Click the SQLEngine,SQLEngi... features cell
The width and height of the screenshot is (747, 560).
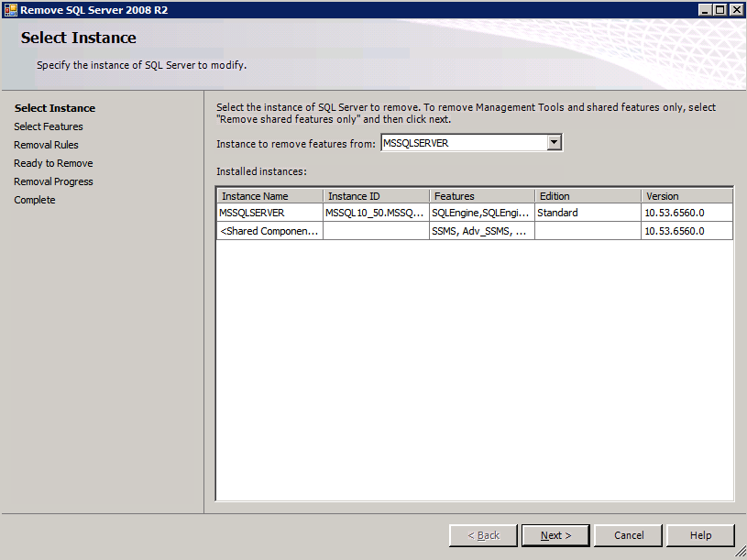click(482, 213)
